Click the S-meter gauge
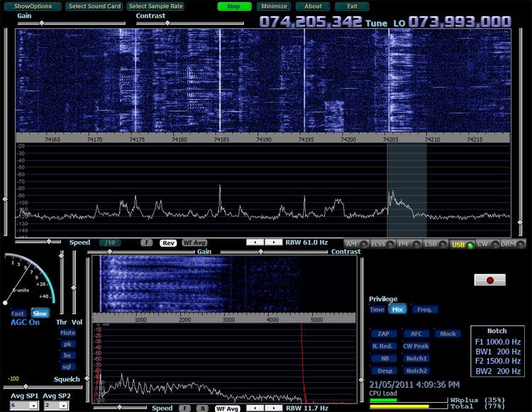This screenshot has height=412, width=532. [31, 280]
